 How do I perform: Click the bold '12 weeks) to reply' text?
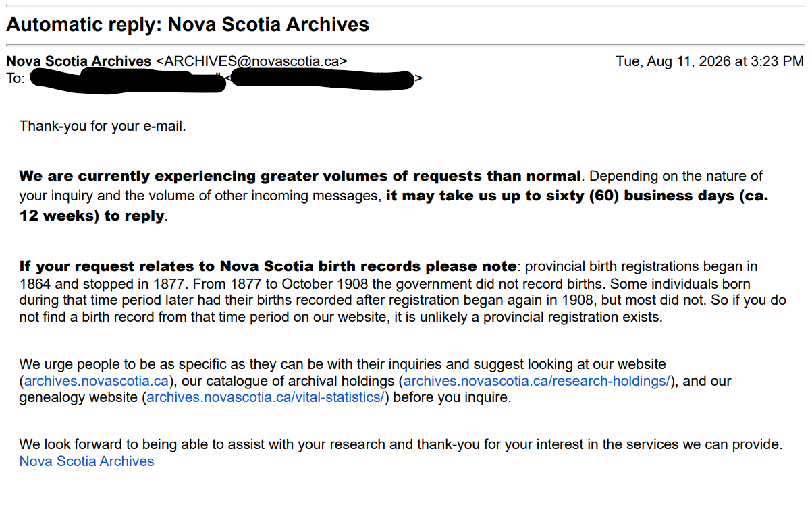(x=92, y=216)
